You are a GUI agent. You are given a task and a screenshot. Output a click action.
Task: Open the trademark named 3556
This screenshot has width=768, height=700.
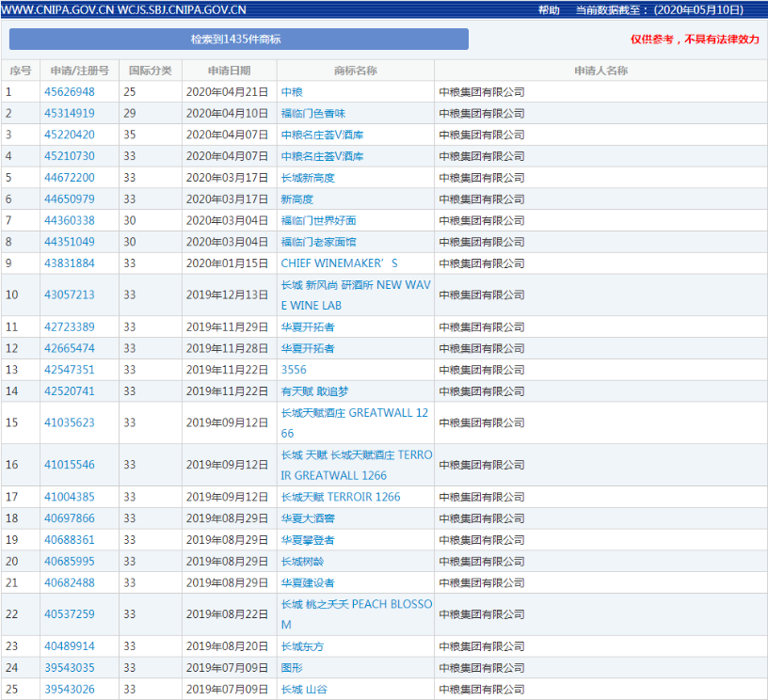click(294, 370)
